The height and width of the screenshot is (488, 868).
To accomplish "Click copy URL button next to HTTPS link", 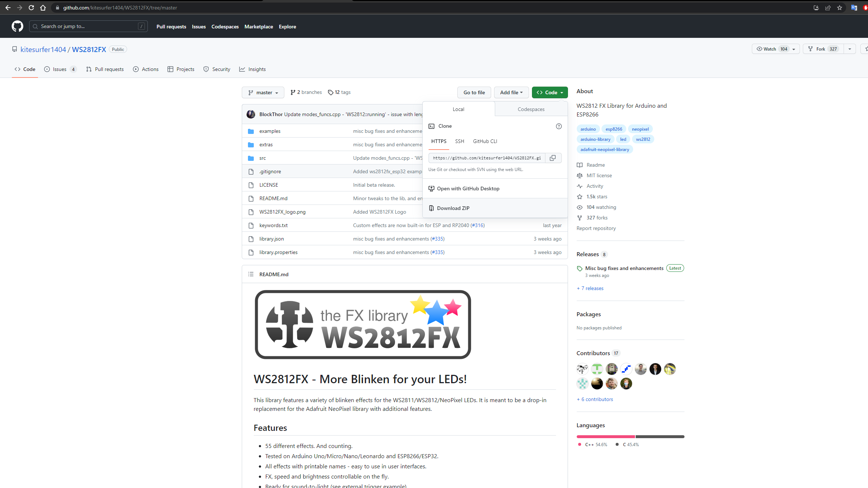I will click(553, 157).
